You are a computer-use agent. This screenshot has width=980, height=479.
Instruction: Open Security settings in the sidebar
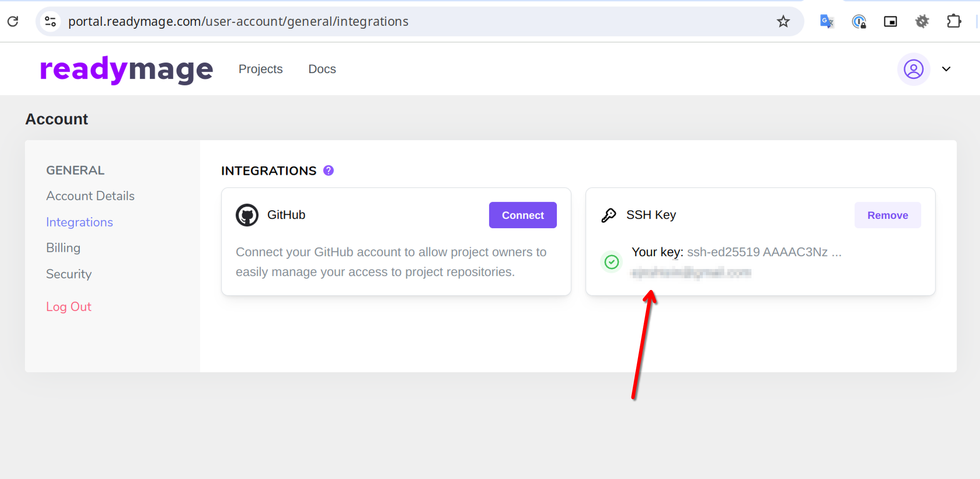click(x=69, y=274)
